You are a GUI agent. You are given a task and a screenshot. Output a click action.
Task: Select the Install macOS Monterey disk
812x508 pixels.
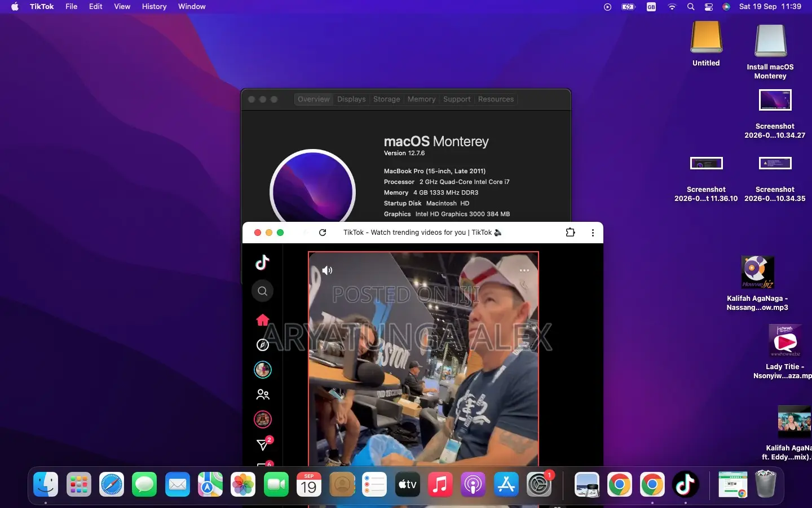tap(770, 51)
